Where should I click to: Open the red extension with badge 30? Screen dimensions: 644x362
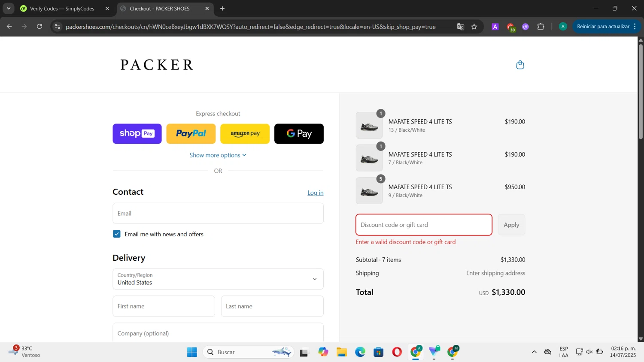coord(510,27)
